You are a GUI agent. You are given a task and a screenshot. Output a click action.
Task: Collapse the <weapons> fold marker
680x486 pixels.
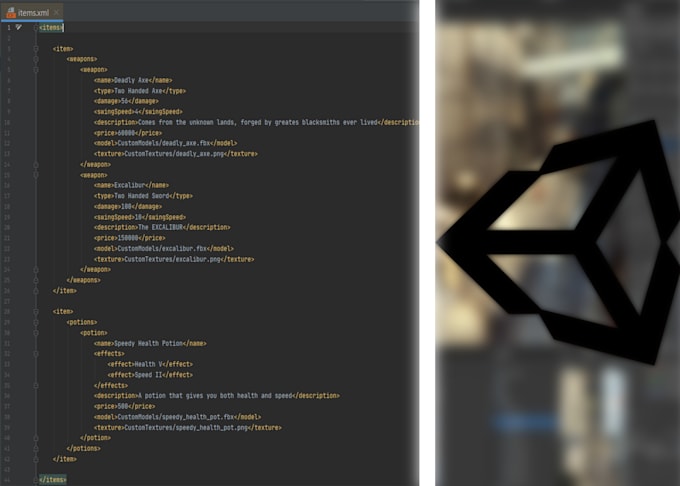[x=36, y=59]
